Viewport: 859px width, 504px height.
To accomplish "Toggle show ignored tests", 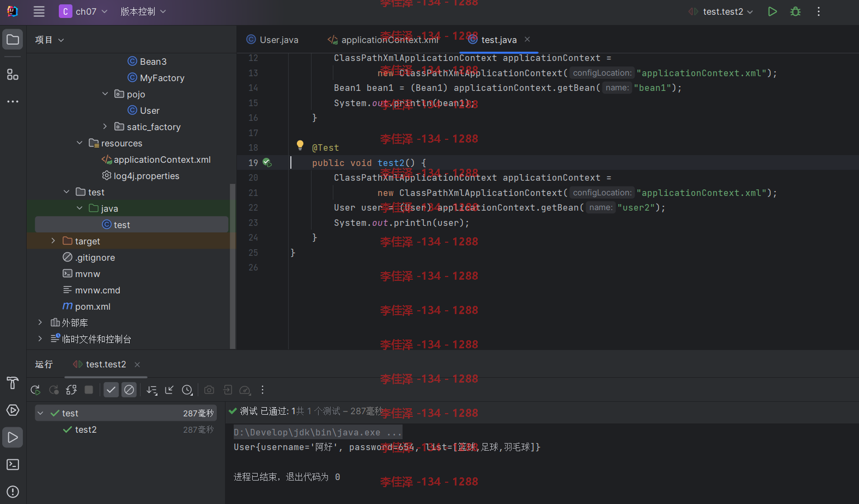I will [x=129, y=390].
